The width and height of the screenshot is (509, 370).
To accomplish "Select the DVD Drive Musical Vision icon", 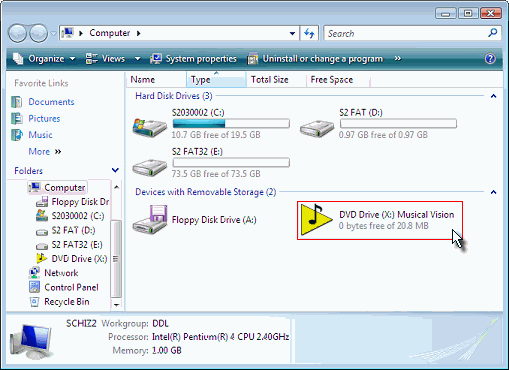I will [x=316, y=220].
